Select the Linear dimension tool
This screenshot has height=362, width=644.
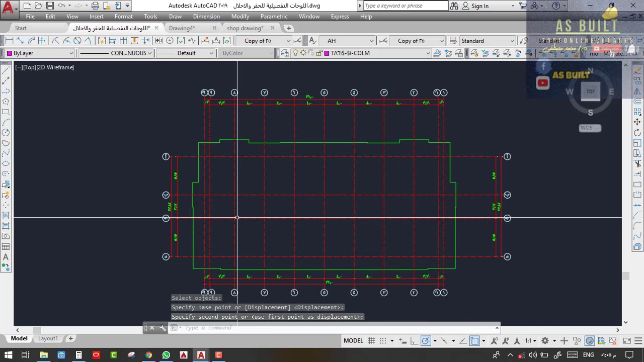10,41
